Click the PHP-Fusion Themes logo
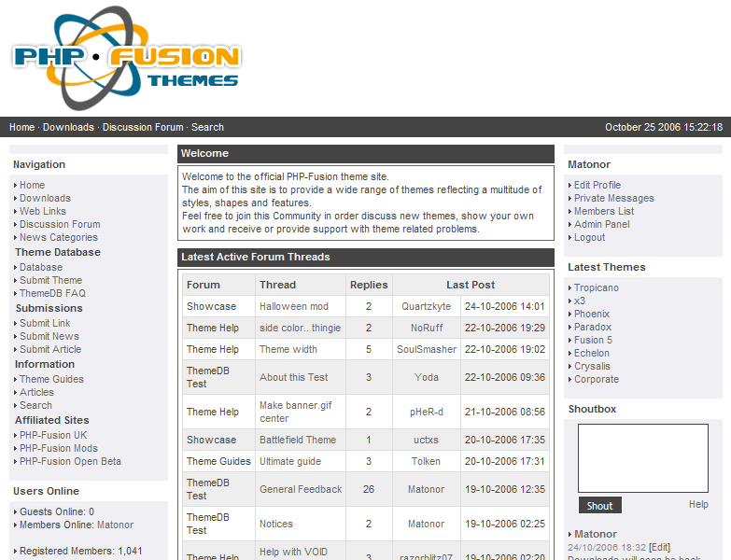This screenshot has width=731, height=560. [126, 58]
